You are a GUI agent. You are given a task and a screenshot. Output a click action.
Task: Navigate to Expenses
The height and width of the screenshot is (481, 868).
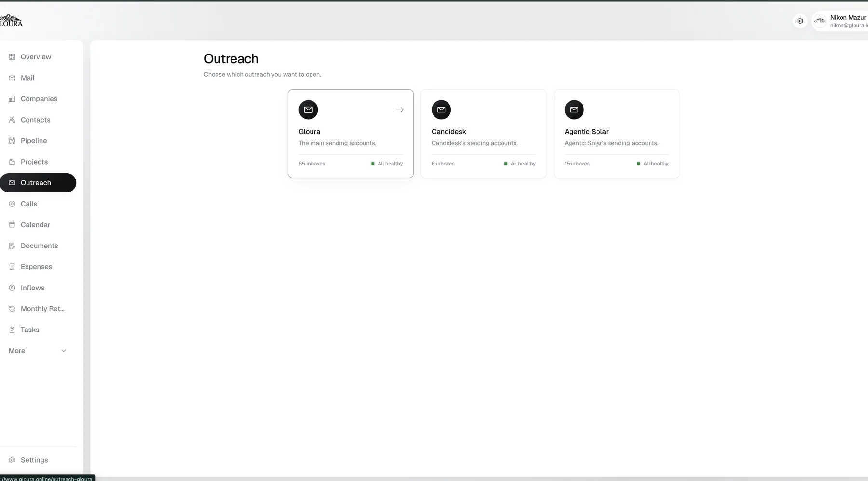tap(38, 267)
